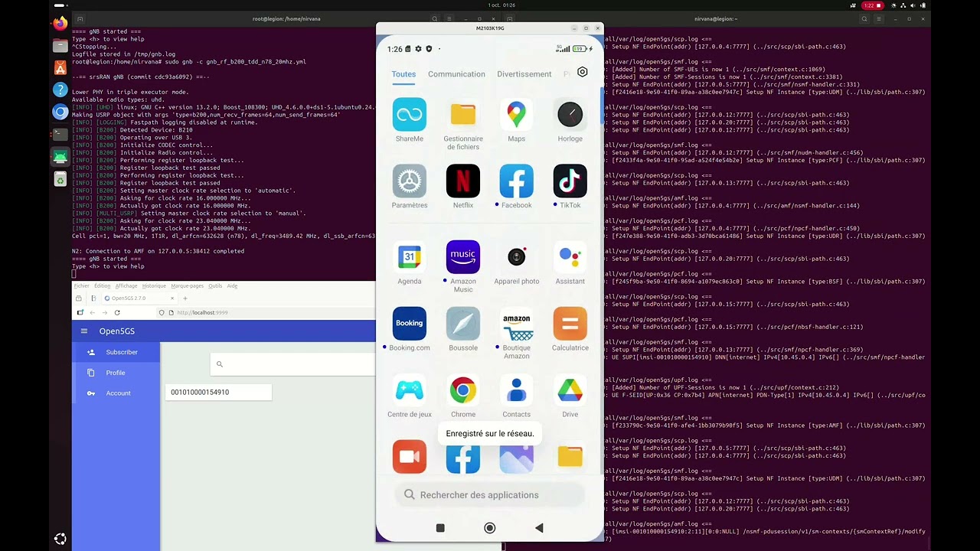Open Édition menu in Firefox
Image resolution: width=980 pixels, height=551 pixels.
point(102,286)
